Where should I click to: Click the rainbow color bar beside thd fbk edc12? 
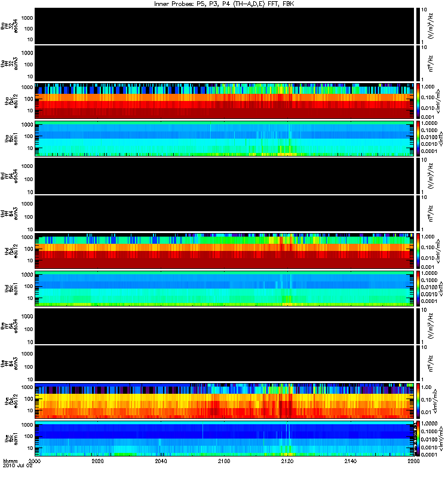[418, 251]
